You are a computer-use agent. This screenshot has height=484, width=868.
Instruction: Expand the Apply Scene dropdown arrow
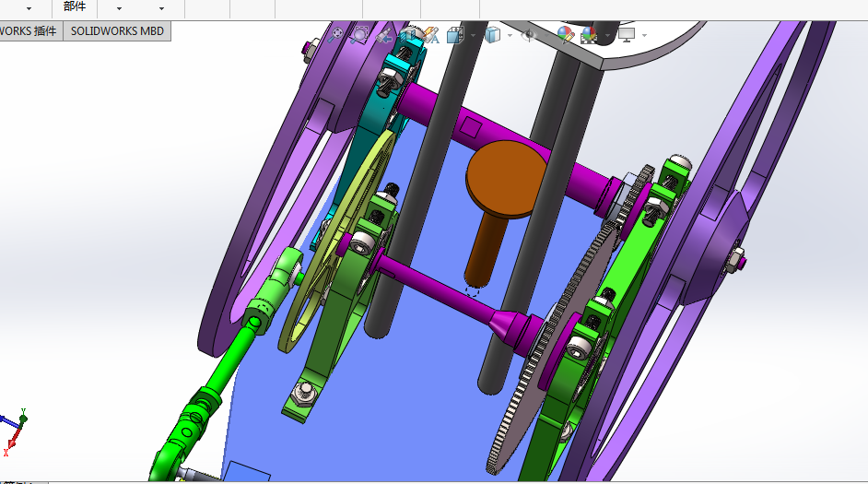(x=607, y=35)
